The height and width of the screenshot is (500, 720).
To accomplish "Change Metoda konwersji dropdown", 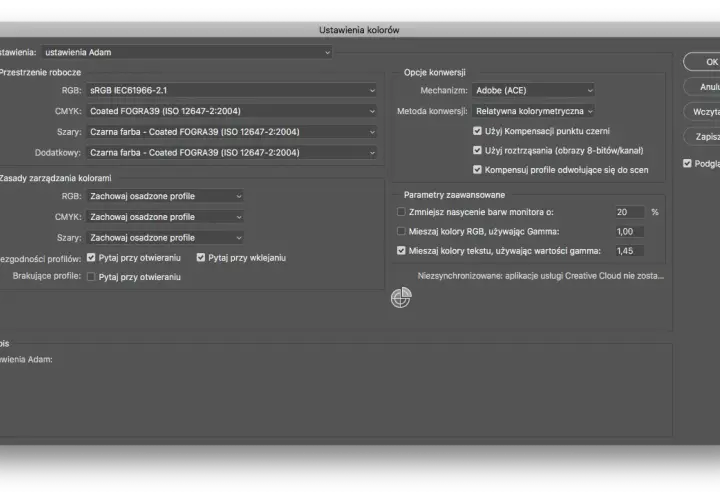I will (x=534, y=111).
